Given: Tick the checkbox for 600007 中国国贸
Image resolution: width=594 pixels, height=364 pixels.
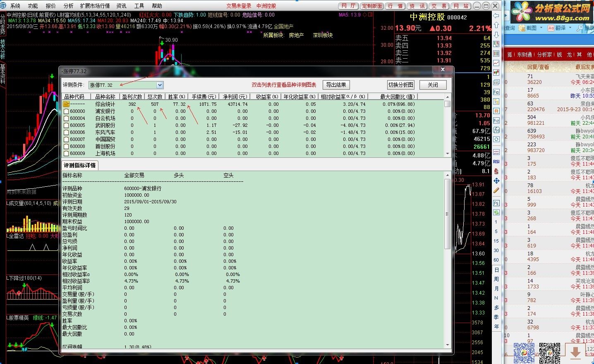Looking at the screenshot, I should tap(66, 139).
